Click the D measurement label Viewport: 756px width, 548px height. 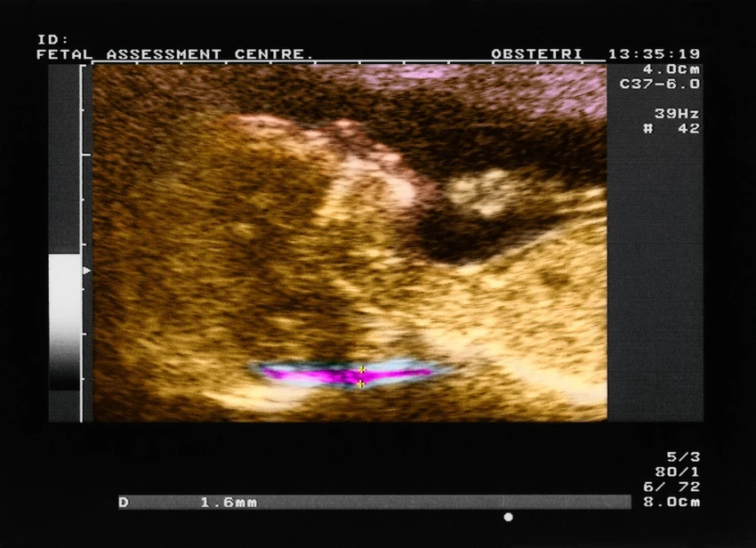tap(124, 502)
